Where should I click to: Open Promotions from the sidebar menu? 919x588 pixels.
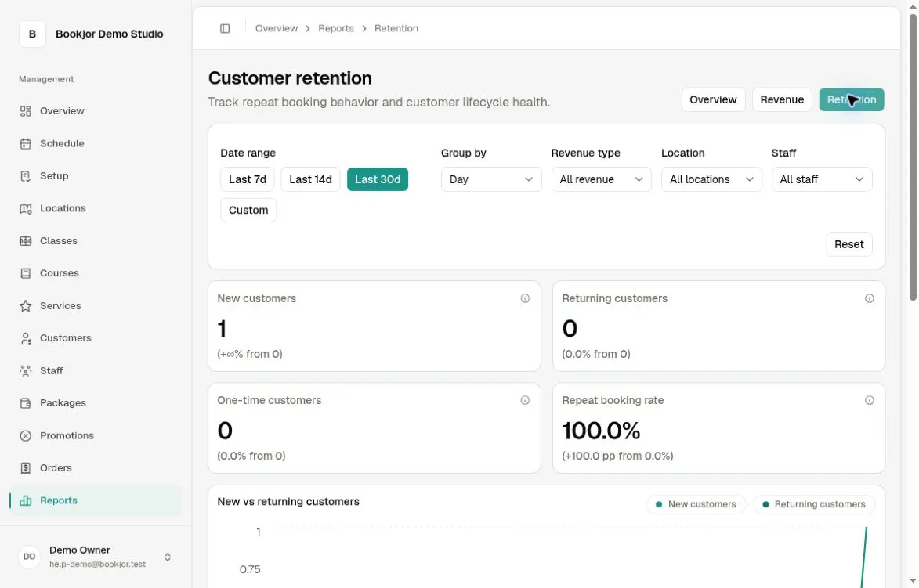[x=96, y=436]
